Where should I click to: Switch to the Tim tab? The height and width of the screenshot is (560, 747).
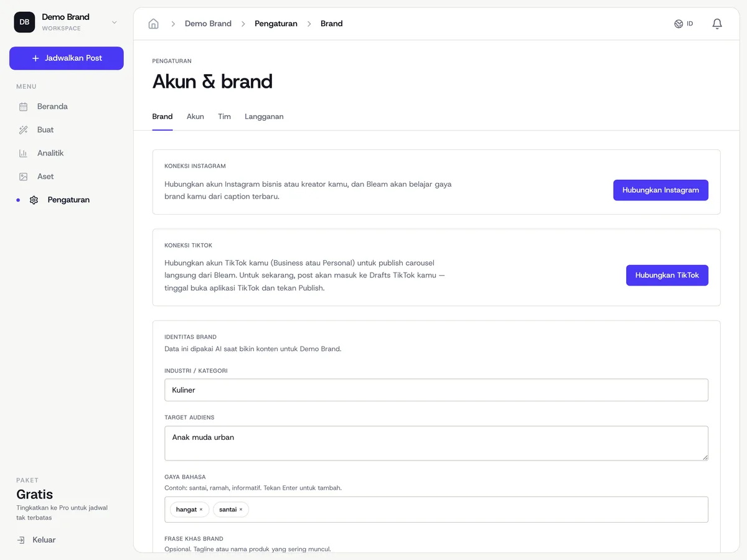[224, 116]
